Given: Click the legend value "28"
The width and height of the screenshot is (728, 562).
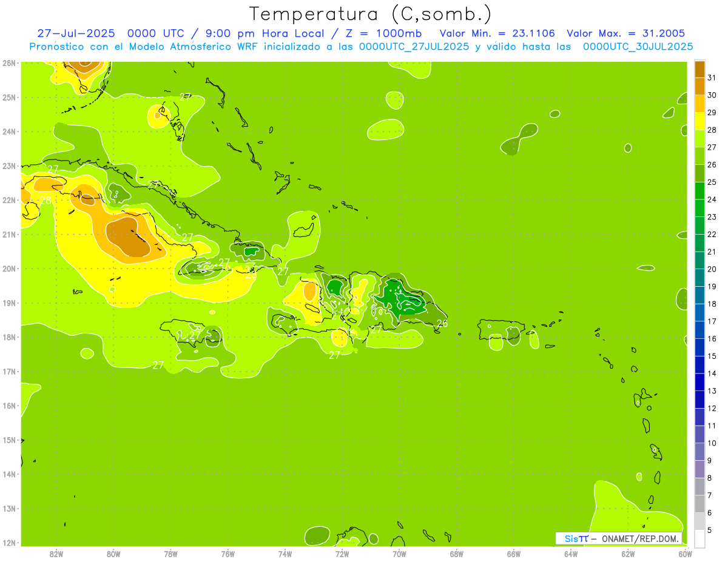Looking at the screenshot, I should pyautogui.click(x=712, y=130).
